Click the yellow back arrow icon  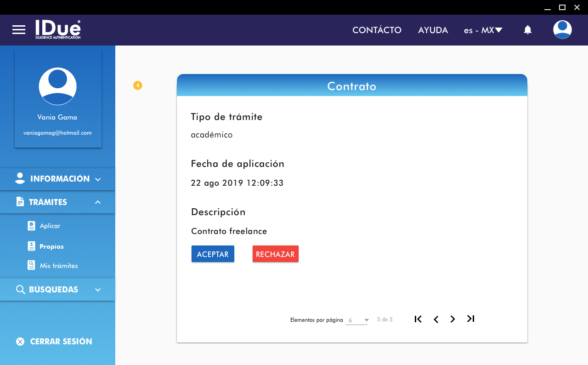pyautogui.click(x=138, y=86)
